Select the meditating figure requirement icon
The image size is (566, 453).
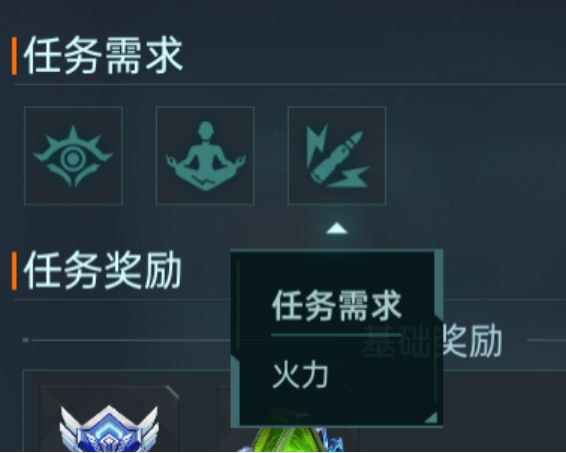[205, 156]
